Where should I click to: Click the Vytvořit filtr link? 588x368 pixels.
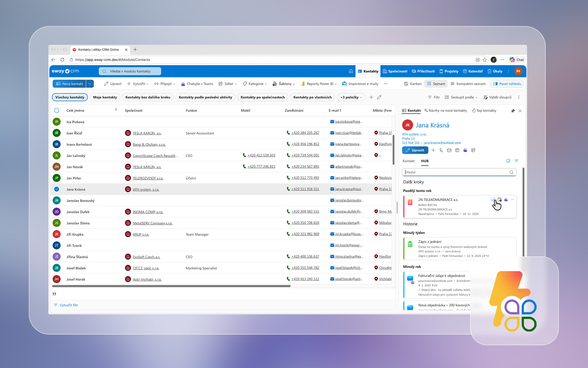(x=66, y=305)
